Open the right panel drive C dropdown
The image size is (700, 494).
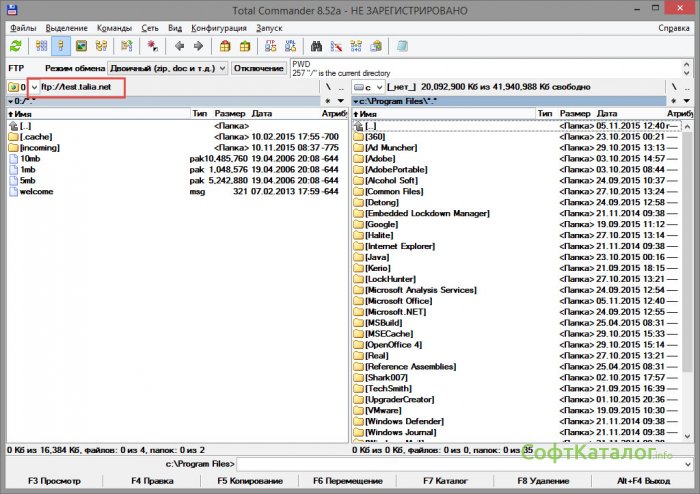point(369,88)
